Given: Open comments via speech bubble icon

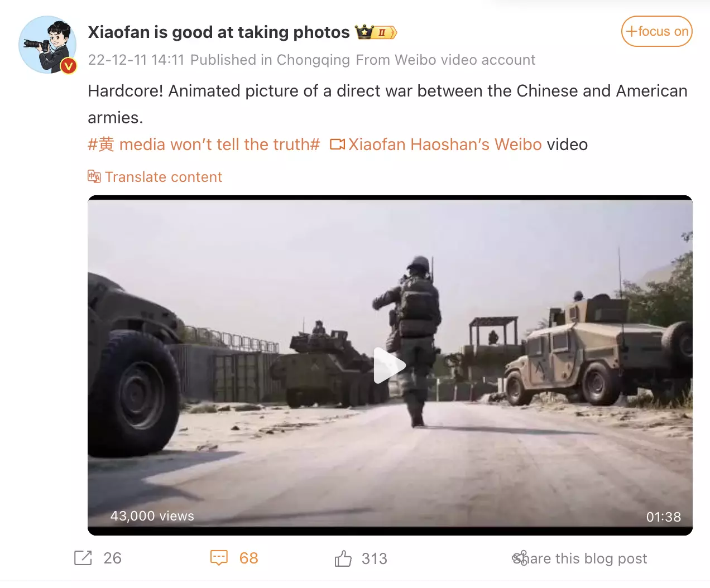Looking at the screenshot, I should pos(219,558).
